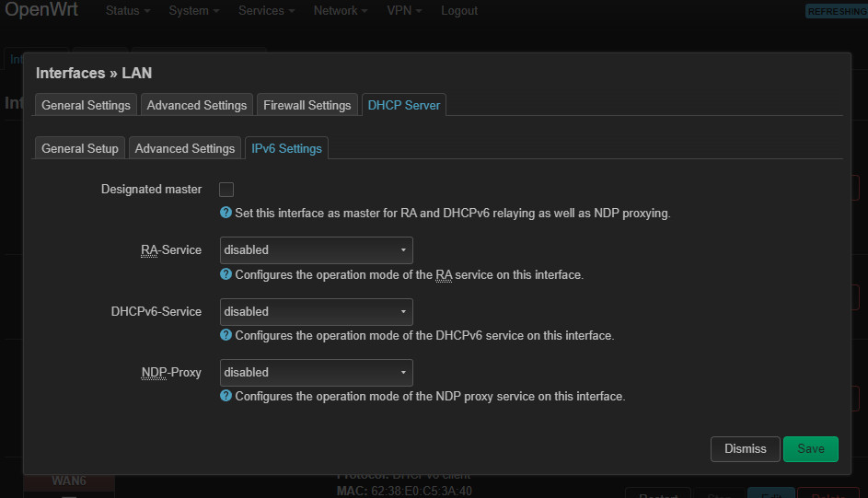
Task: Open the Network menu in navbar
Action: point(340,11)
